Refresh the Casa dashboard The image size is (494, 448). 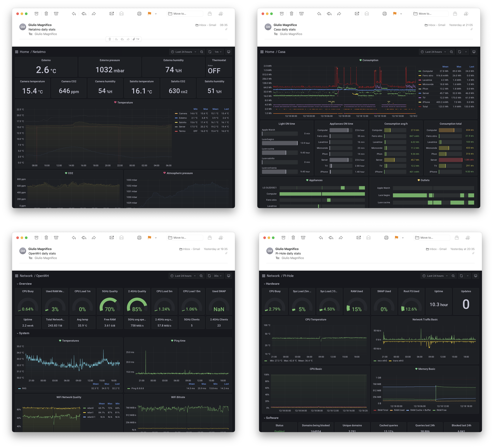460,52
